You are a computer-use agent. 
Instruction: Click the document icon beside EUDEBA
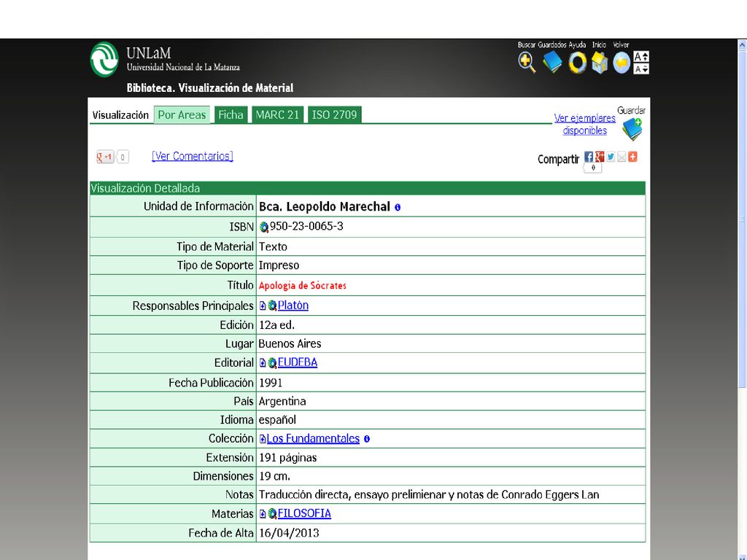[263, 363]
